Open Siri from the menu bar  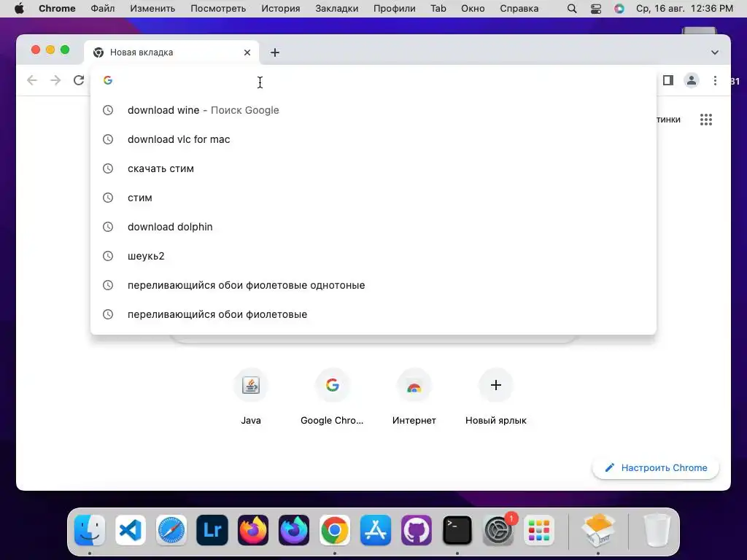tap(619, 9)
